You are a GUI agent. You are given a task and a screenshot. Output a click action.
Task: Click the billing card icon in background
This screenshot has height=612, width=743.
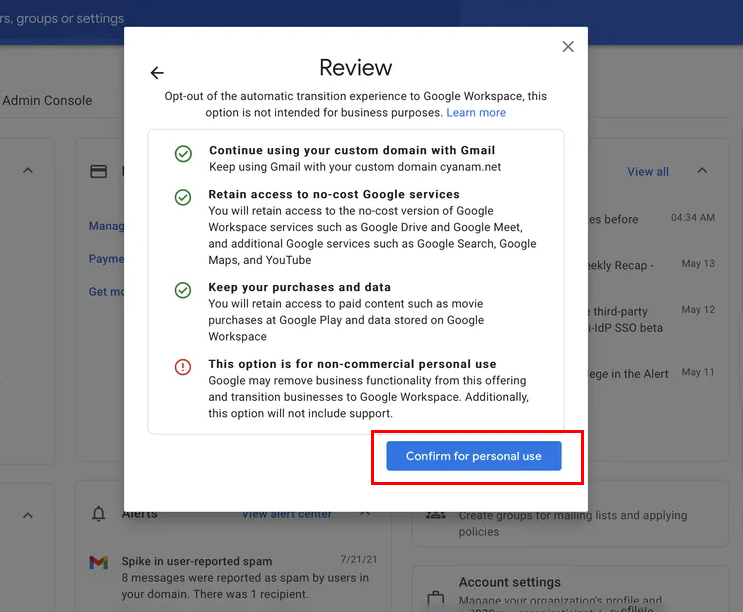99,171
